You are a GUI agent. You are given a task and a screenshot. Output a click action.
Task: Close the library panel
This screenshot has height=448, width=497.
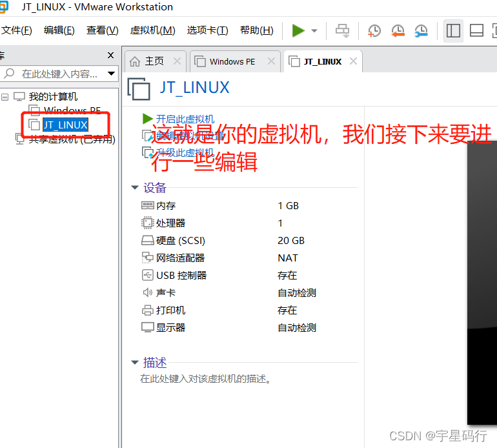click(x=110, y=55)
